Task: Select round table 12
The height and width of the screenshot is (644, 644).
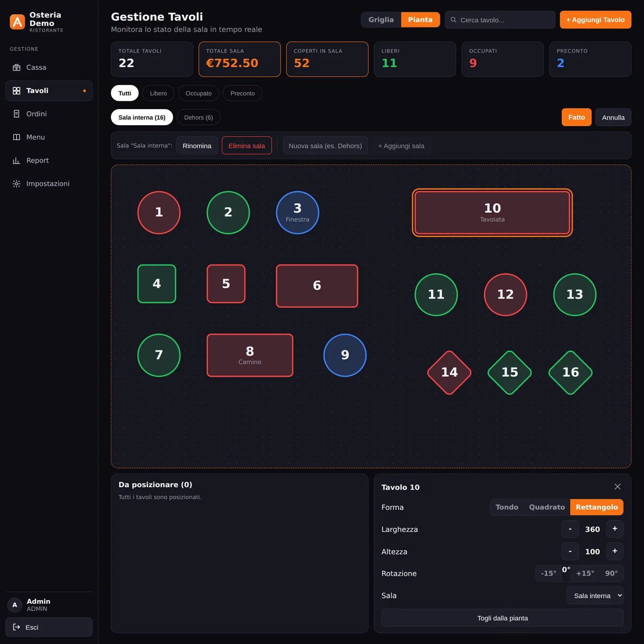Action: click(x=506, y=295)
